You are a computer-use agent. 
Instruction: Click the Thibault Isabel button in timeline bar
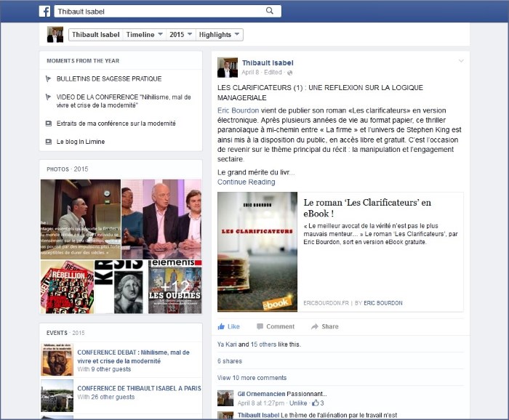tap(96, 35)
